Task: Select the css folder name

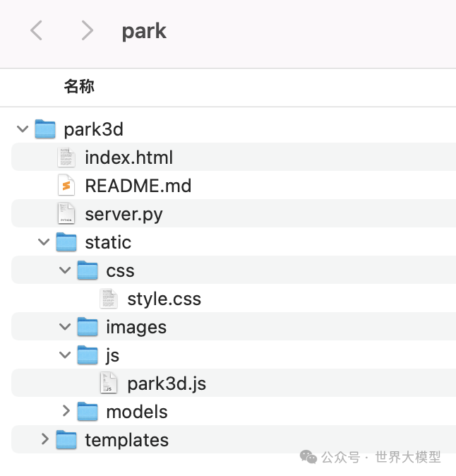Action: (x=120, y=271)
